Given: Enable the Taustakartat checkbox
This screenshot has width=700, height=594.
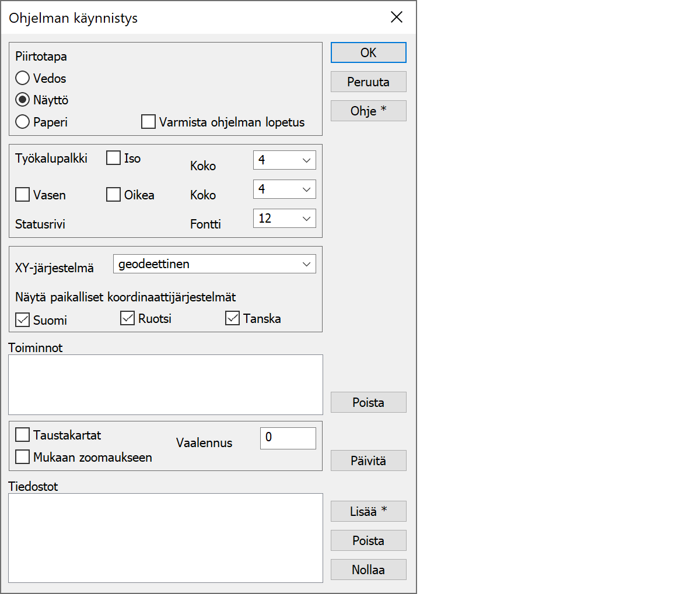Looking at the screenshot, I should click(23, 435).
